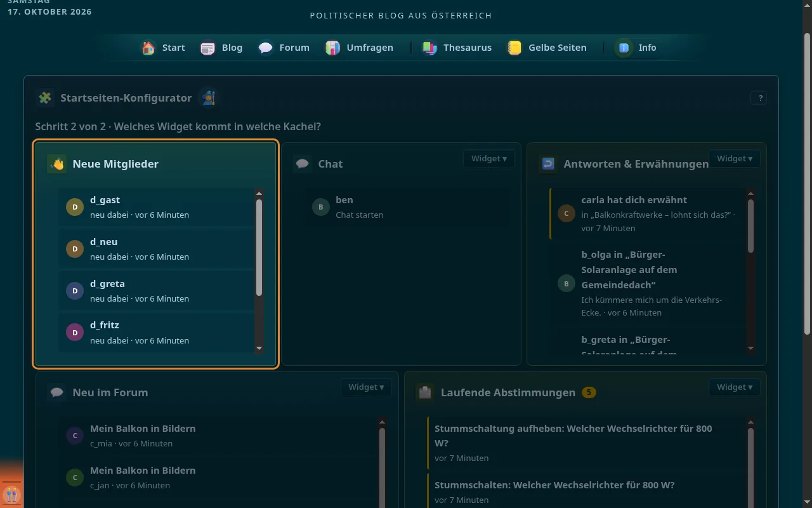Image resolution: width=812 pixels, height=508 pixels.
Task: Click the two-people icon in the orange corner
Action: pos(11,494)
